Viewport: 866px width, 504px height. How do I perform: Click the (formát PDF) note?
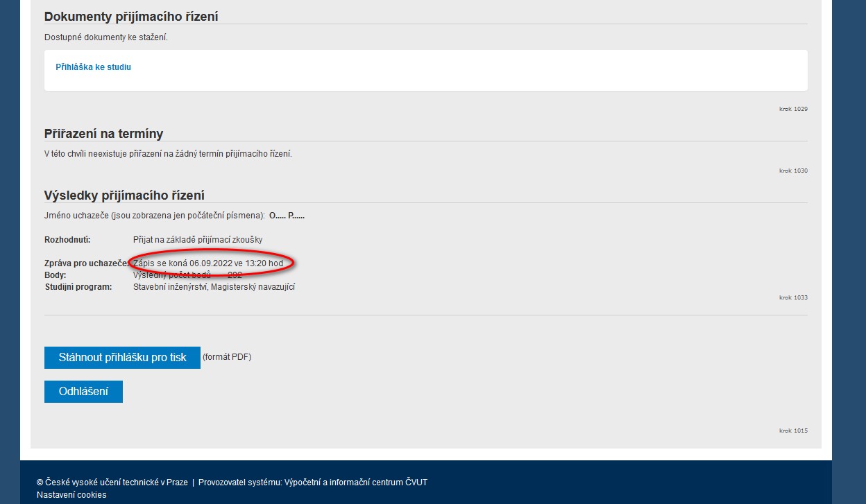(x=227, y=357)
